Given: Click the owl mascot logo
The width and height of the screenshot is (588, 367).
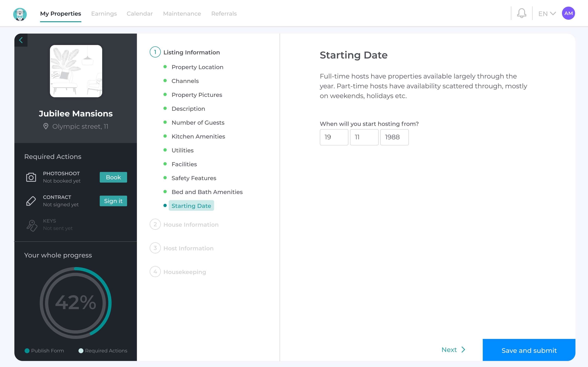Looking at the screenshot, I should (x=20, y=14).
